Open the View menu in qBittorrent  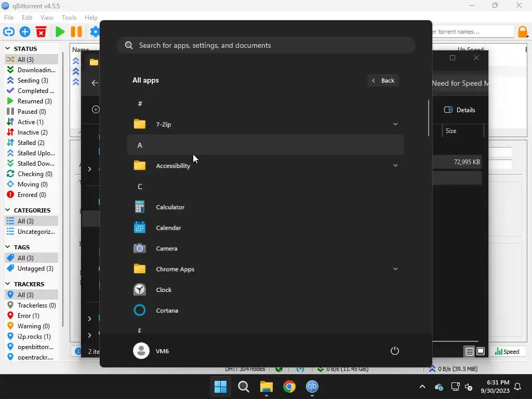[47, 18]
